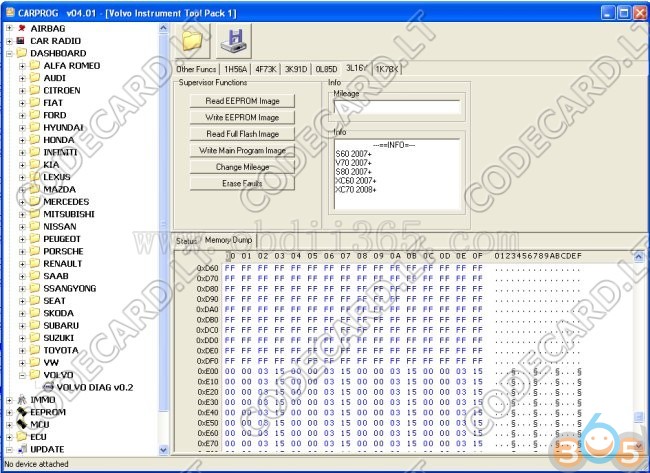Switch to the 0L85D tab
The image size is (650, 473).
pos(326,69)
